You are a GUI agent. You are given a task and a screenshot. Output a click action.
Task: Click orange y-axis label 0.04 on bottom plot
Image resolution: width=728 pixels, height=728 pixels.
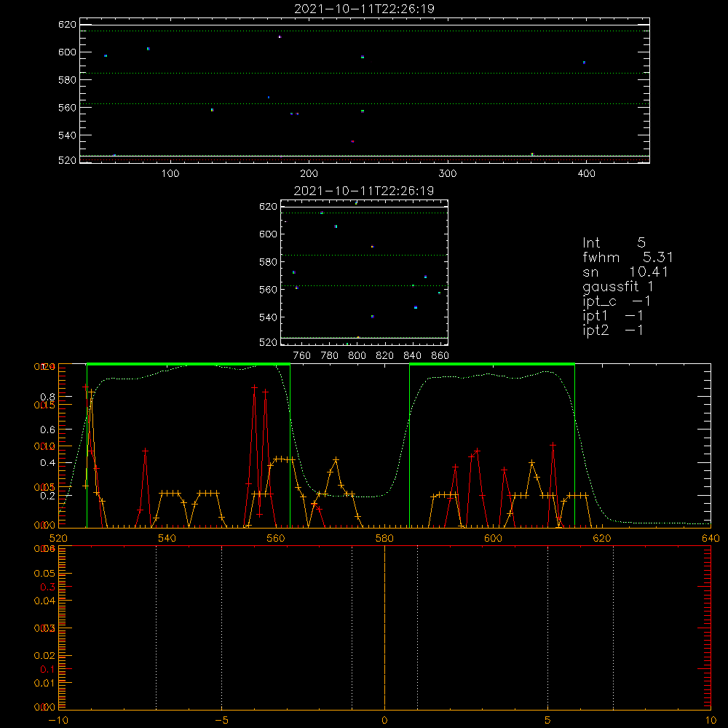pyautogui.click(x=44, y=601)
